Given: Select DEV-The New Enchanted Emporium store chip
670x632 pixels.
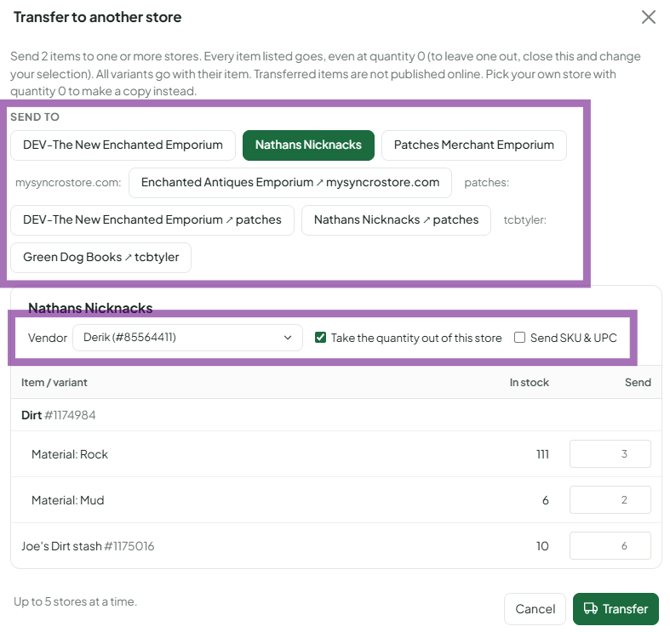Looking at the screenshot, I should pos(123,145).
